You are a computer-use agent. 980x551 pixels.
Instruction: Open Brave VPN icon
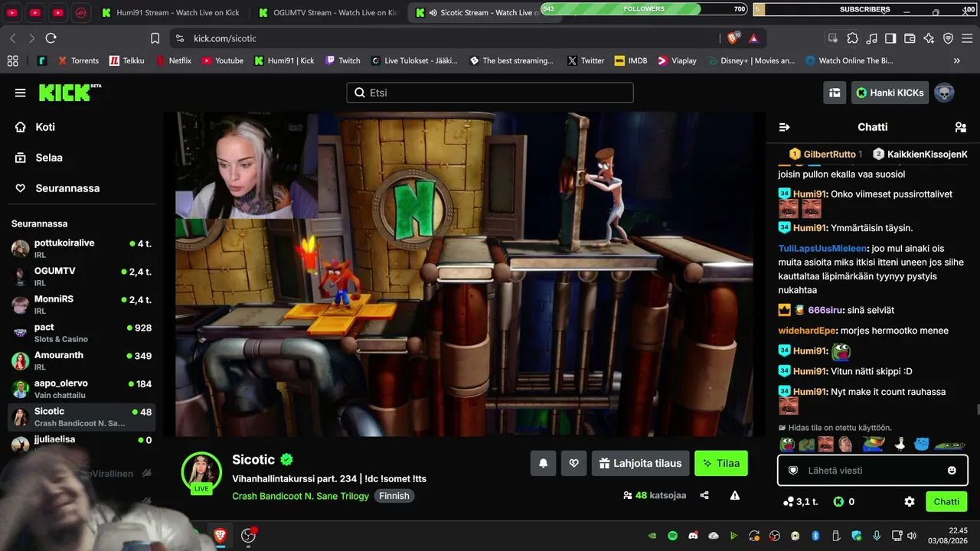pyautogui.click(x=948, y=38)
